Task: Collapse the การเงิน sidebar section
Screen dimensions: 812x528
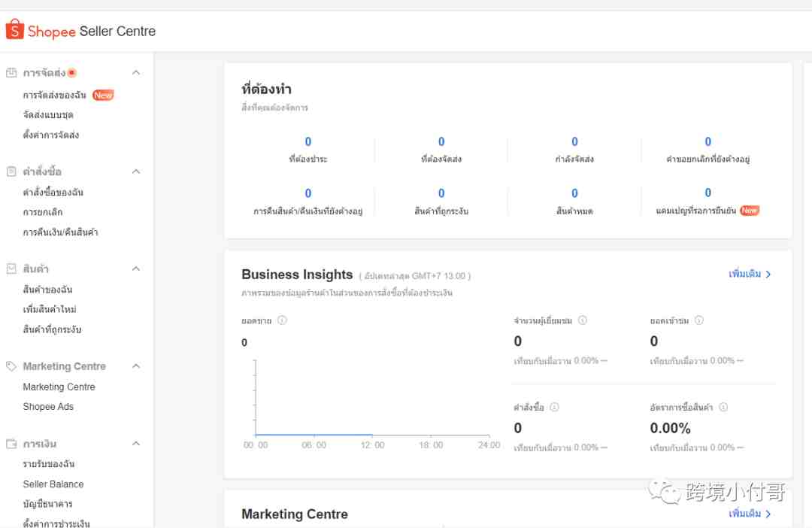Action: (x=136, y=444)
